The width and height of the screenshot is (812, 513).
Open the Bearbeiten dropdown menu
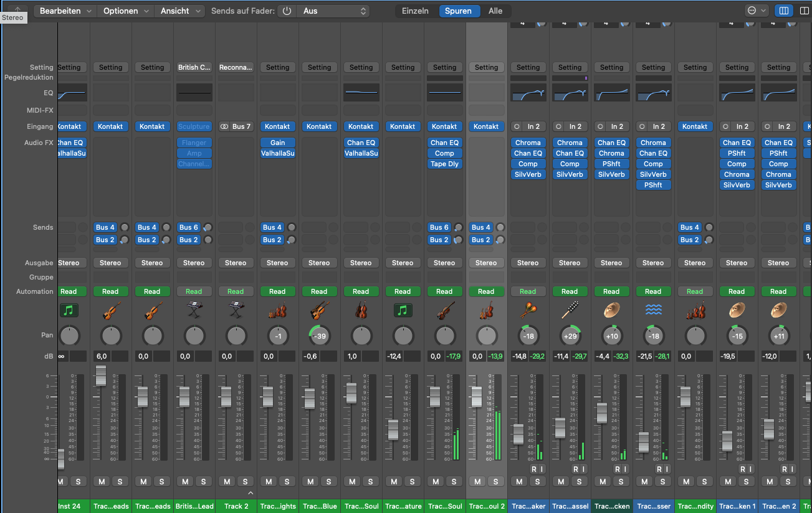click(x=65, y=11)
